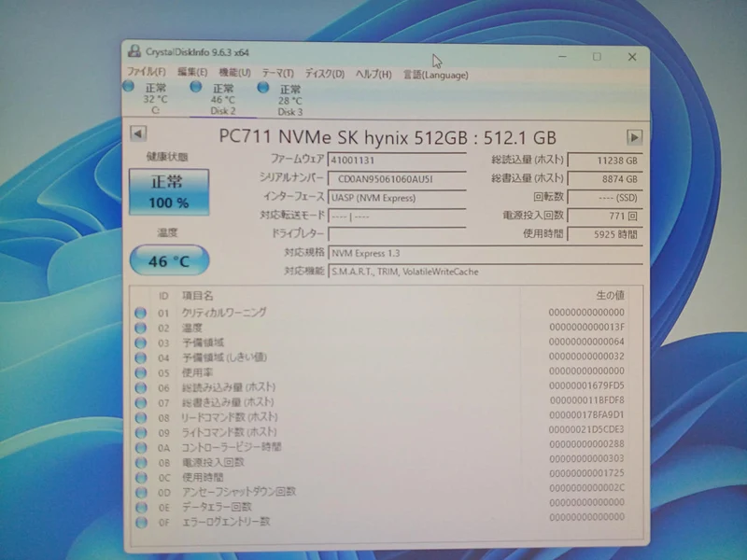Click status dot of attribute 01
The width and height of the screenshot is (747, 560).
coord(140,313)
